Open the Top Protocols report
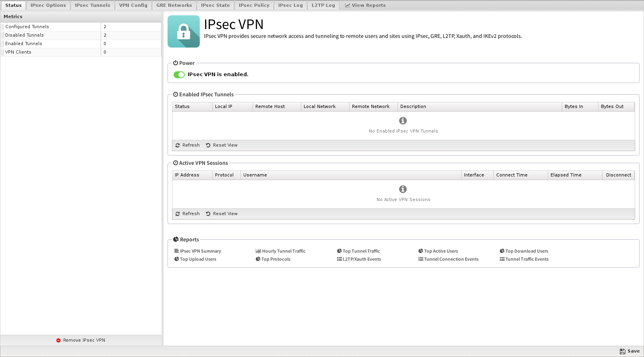Viewport: 644px width, 357px height. [x=273, y=259]
